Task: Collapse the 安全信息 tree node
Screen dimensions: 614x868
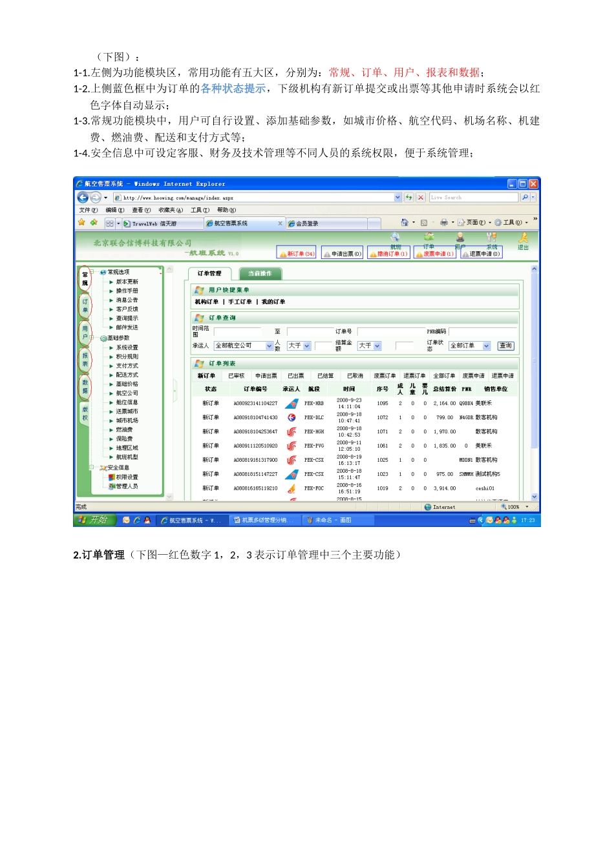Action: [x=92, y=468]
